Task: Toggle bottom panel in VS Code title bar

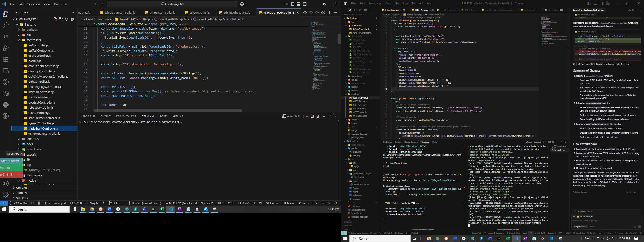Action: click(299, 4)
